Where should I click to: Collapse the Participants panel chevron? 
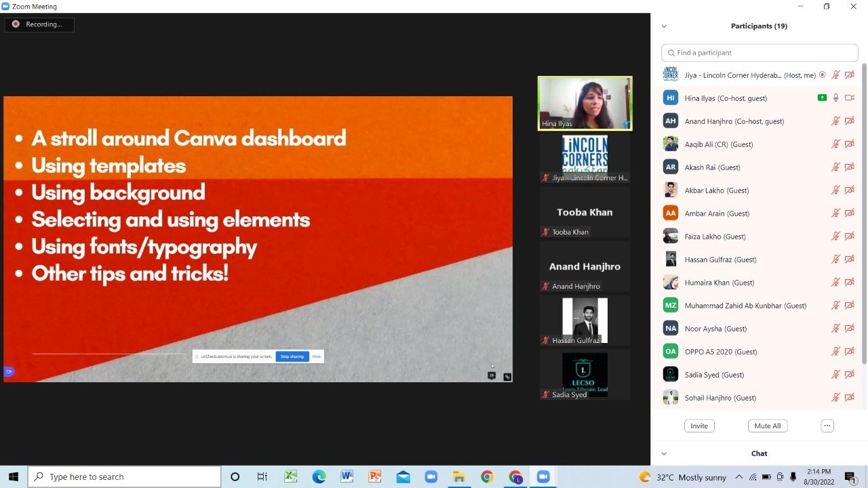click(664, 26)
